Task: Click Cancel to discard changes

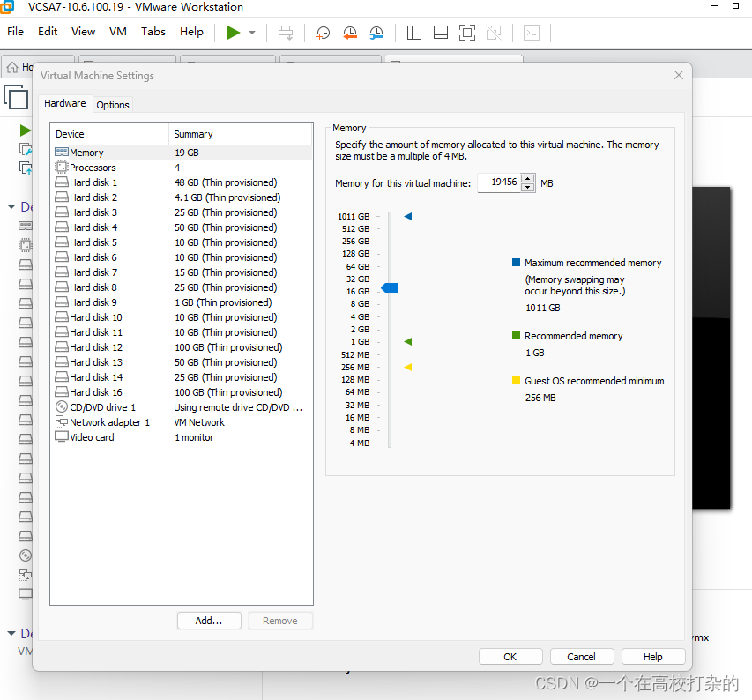Action: click(581, 657)
